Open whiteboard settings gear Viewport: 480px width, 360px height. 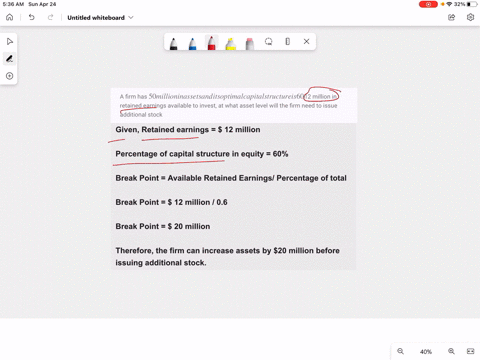[470, 17]
